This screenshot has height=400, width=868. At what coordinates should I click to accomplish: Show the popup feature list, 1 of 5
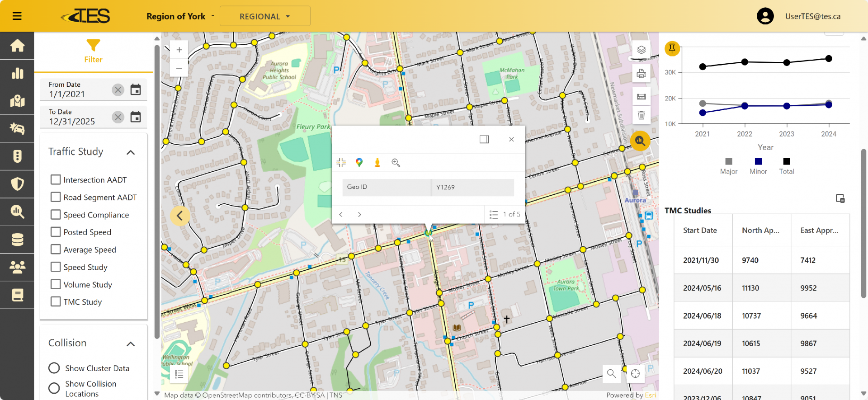point(505,215)
